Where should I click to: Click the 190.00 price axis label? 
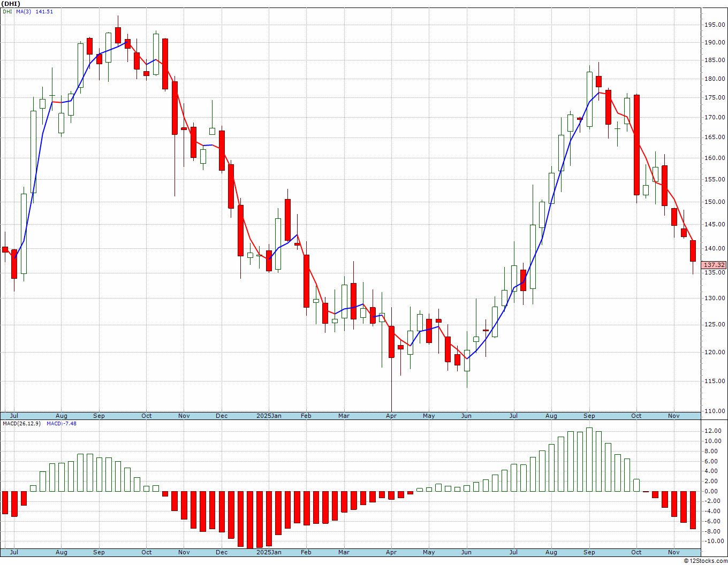click(x=715, y=43)
